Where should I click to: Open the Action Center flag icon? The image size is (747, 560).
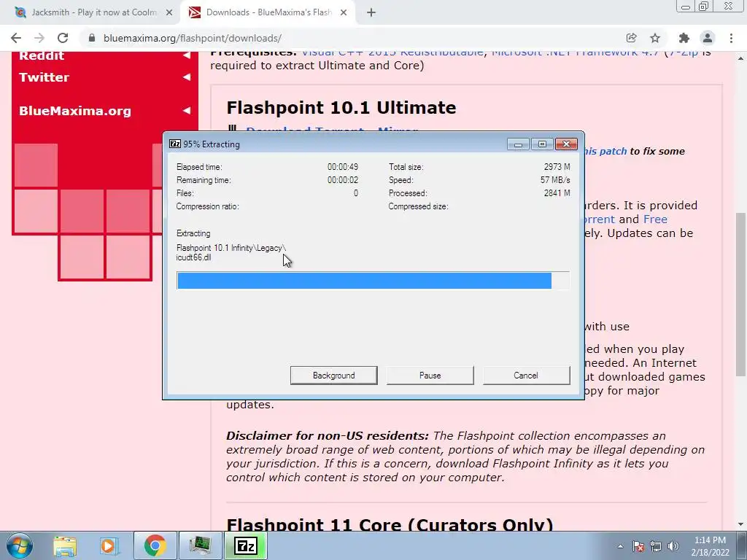click(x=638, y=546)
